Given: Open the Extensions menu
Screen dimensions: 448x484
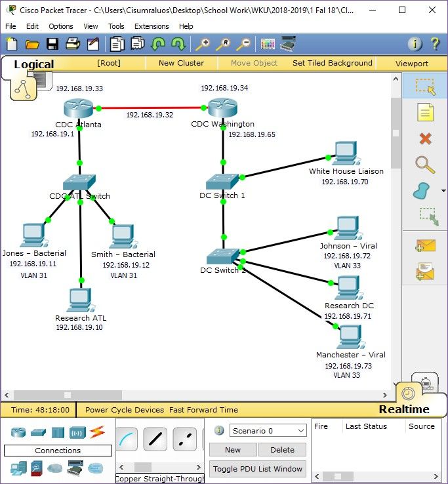Looking at the screenshot, I should [152, 26].
